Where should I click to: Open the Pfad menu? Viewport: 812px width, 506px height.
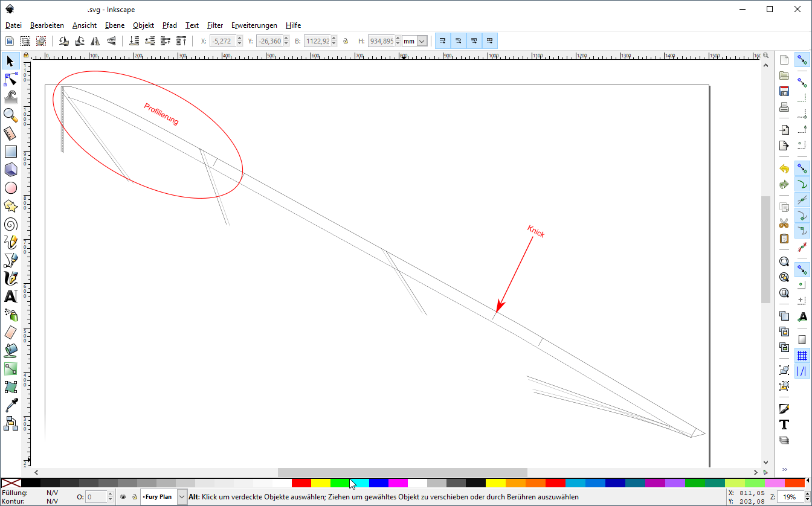[170, 25]
